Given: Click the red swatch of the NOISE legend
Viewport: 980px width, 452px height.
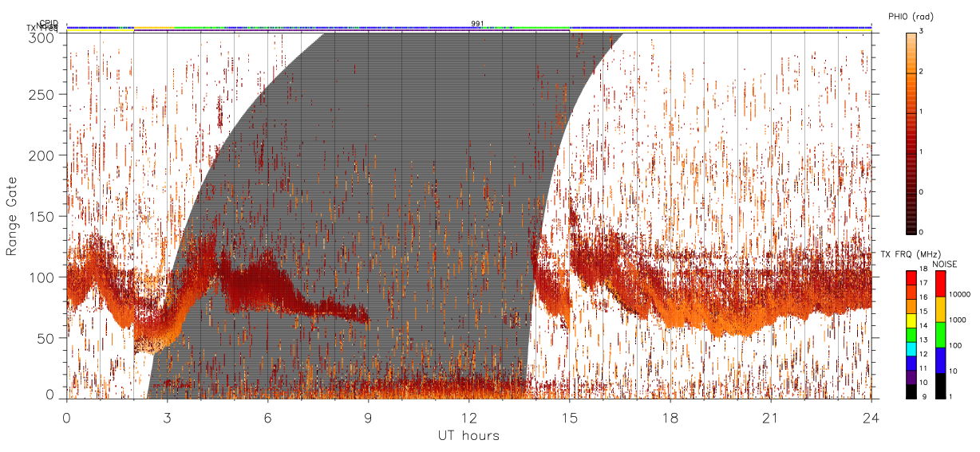Looking at the screenshot, I should 940,284.
